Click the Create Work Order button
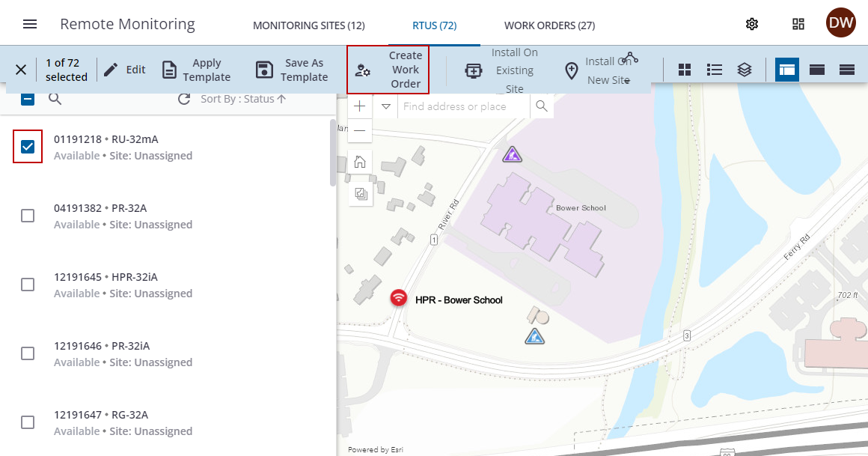Viewport: 868px width, 456px height. pyautogui.click(x=388, y=70)
